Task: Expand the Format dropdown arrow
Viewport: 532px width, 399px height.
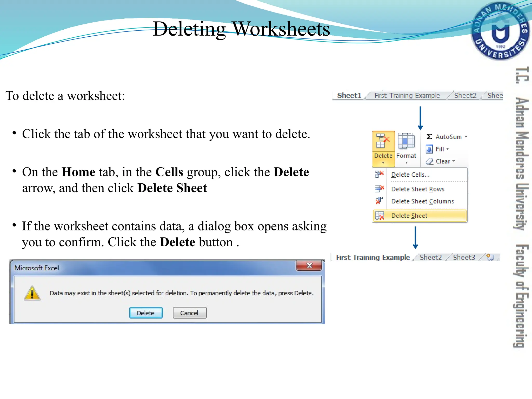Action: coord(407,163)
